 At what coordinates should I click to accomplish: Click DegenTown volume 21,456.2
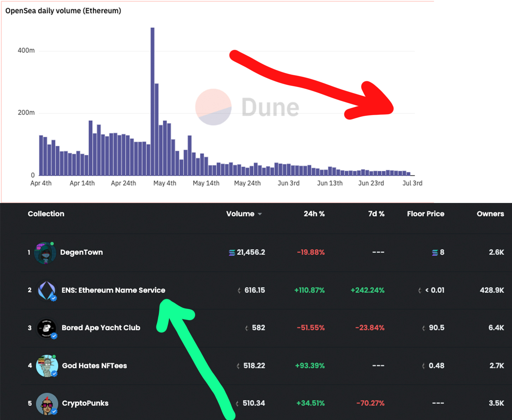coord(251,252)
